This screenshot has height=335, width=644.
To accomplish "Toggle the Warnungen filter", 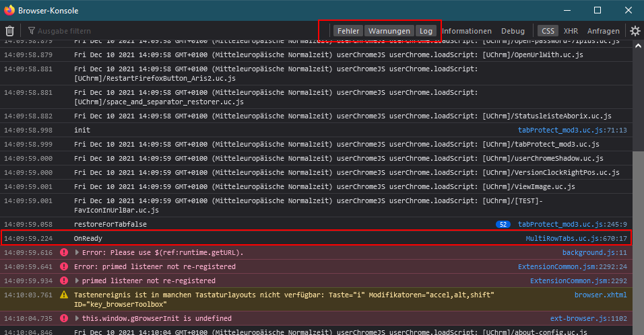I will (x=389, y=31).
